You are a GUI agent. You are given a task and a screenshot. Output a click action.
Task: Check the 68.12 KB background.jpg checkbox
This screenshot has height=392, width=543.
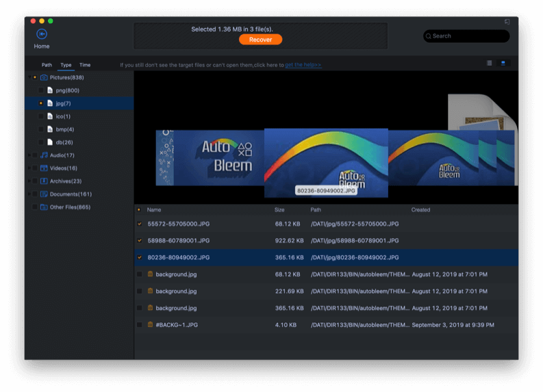pyautogui.click(x=140, y=274)
